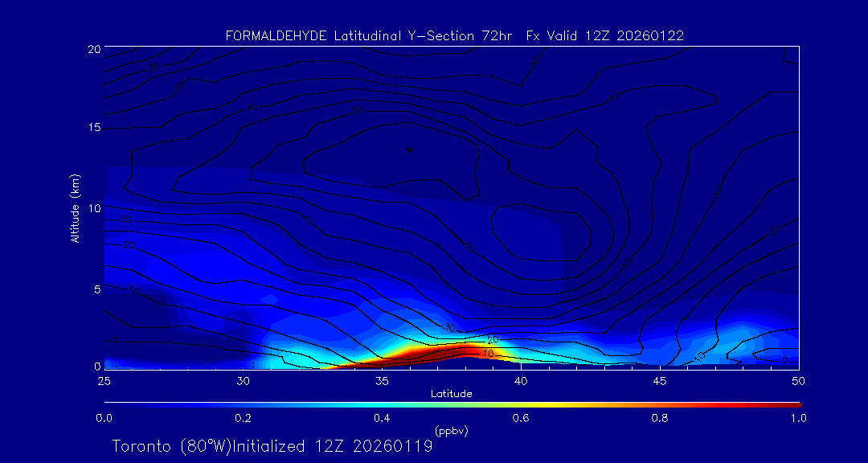Click the Altitude (km) y-axis label
This screenshot has width=868, height=463.
click(x=76, y=208)
